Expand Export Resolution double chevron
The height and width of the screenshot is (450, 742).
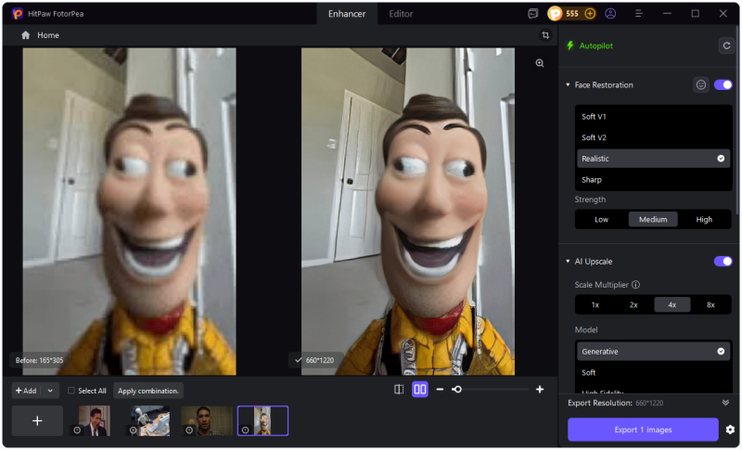point(725,403)
